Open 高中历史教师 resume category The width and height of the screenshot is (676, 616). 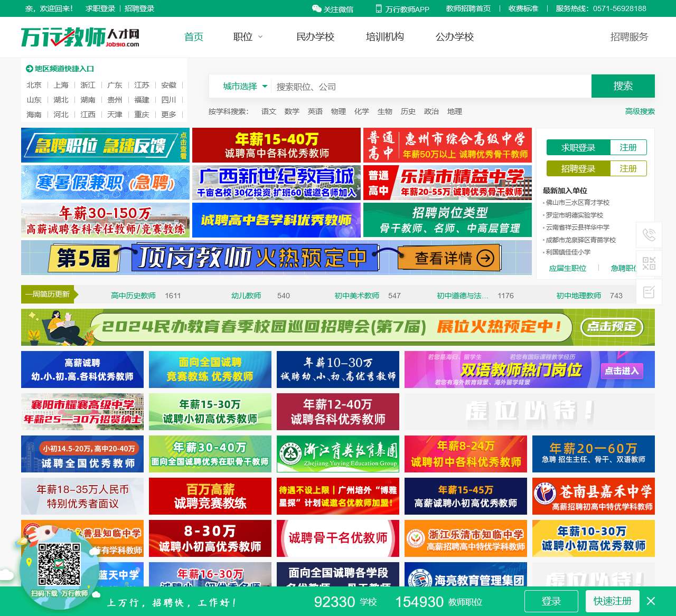[x=133, y=296]
